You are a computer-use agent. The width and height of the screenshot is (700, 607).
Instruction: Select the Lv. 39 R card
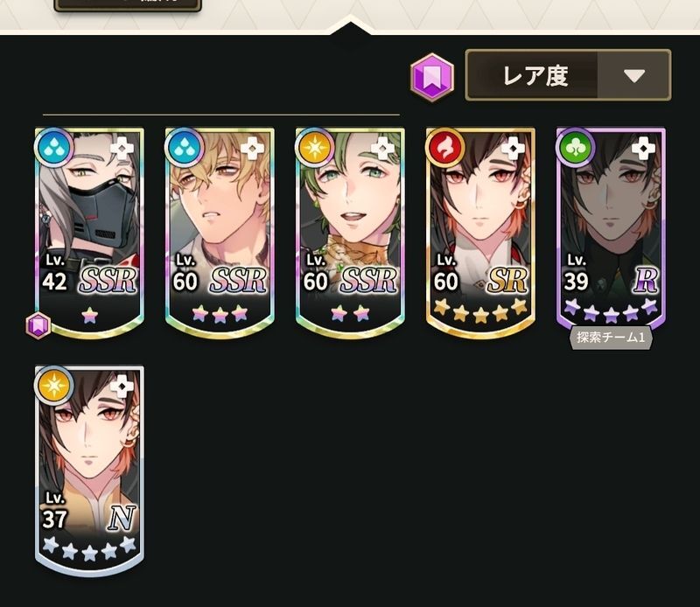[x=611, y=230]
